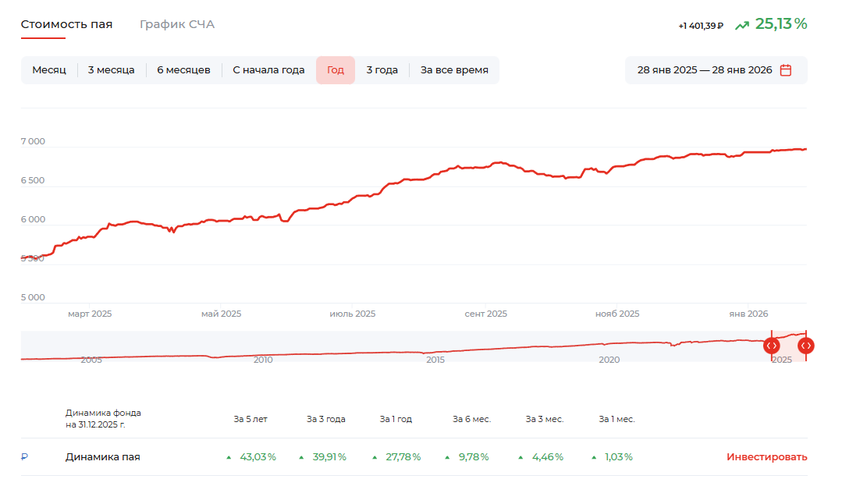Viewport: 860px width, 504px height.
Task: Click the 9,78% six-month return value
Action: tap(471, 457)
